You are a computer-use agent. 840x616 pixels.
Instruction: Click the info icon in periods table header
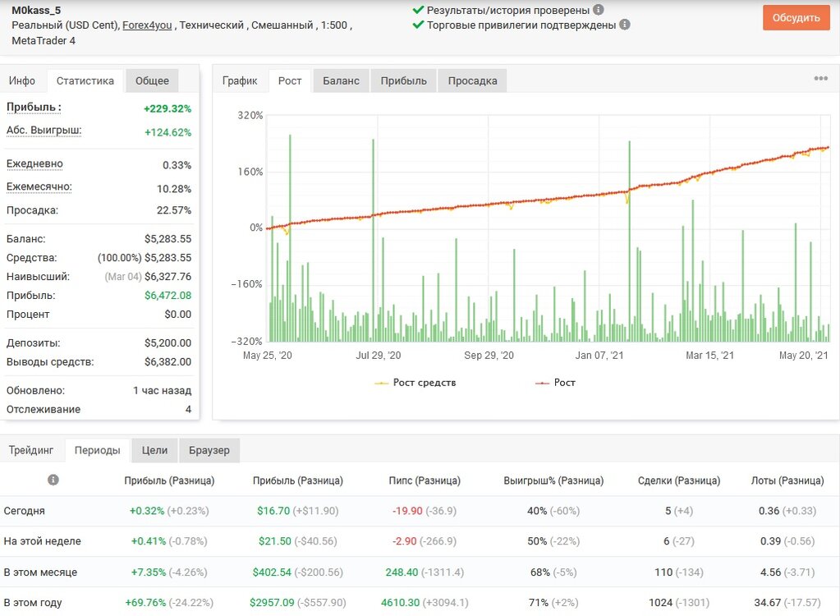pos(53,480)
